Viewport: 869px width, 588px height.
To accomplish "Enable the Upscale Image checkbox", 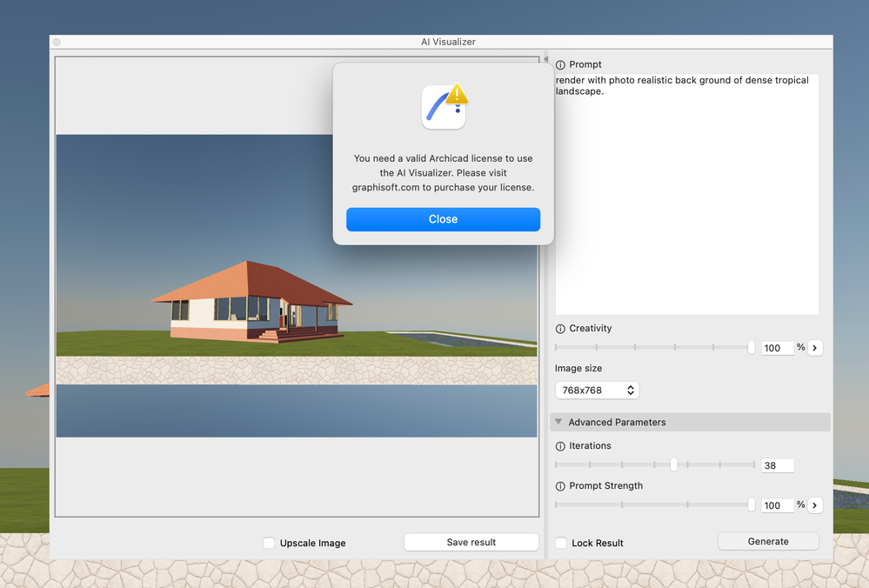I will coord(269,543).
